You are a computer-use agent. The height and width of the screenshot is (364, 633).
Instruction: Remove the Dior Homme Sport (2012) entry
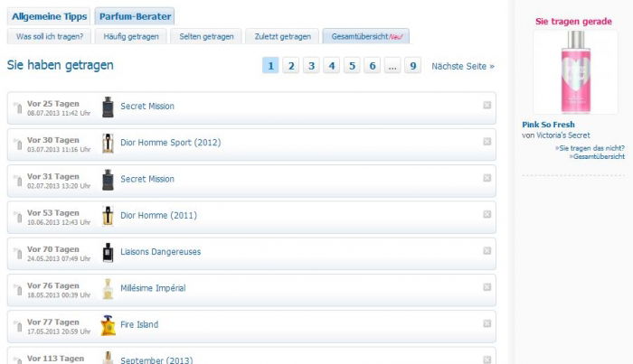(487, 142)
